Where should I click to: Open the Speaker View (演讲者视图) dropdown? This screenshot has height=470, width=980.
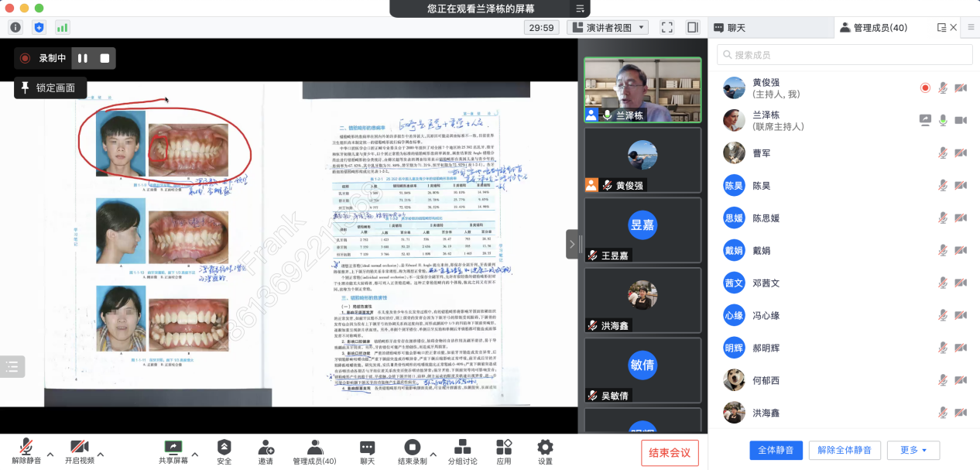coord(608,27)
